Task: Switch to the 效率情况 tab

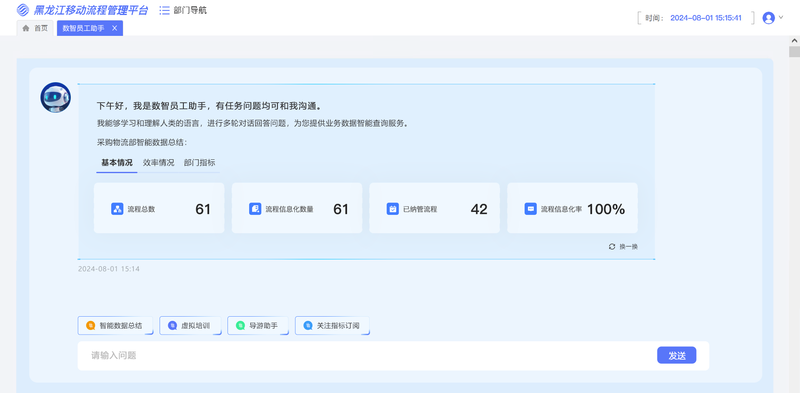Action: [x=158, y=163]
